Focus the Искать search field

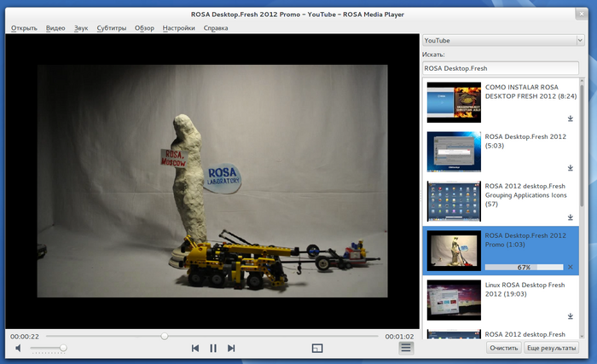[x=501, y=68]
